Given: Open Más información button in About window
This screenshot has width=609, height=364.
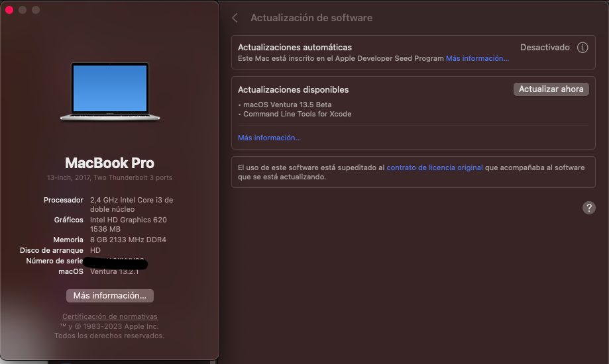Looking at the screenshot, I should pos(110,296).
